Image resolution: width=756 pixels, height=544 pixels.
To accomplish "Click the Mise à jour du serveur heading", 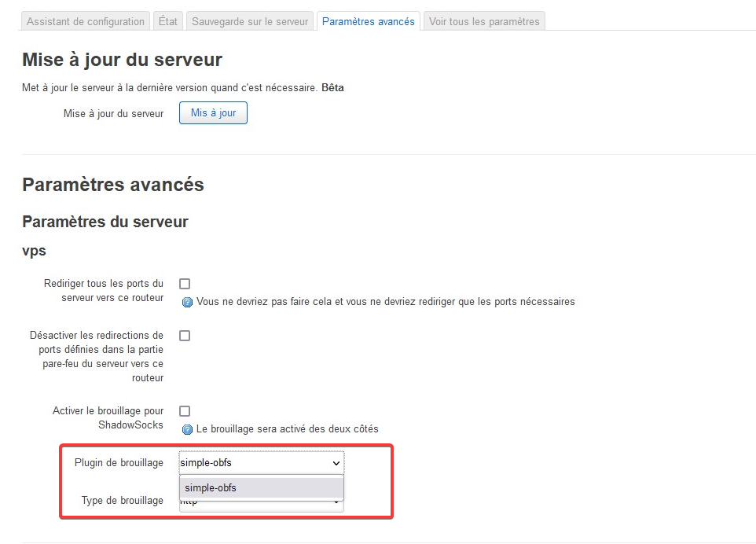I will click(122, 60).
